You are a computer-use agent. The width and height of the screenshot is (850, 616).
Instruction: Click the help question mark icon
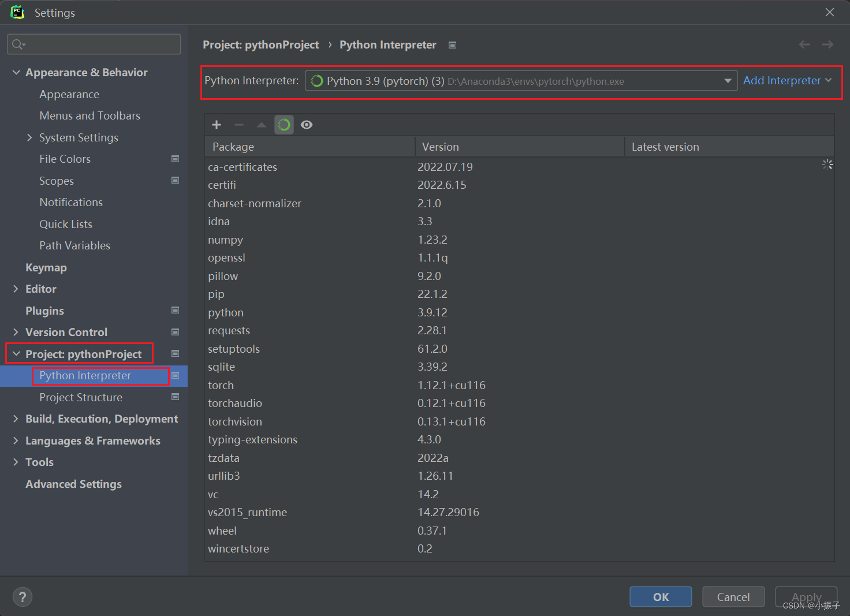point(22,596)
